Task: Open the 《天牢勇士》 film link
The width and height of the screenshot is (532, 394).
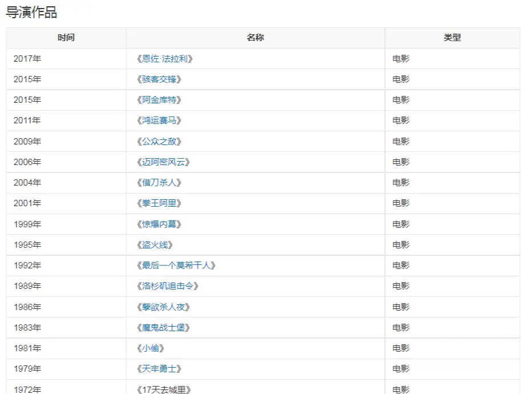Action: click(x=159, y=369)
